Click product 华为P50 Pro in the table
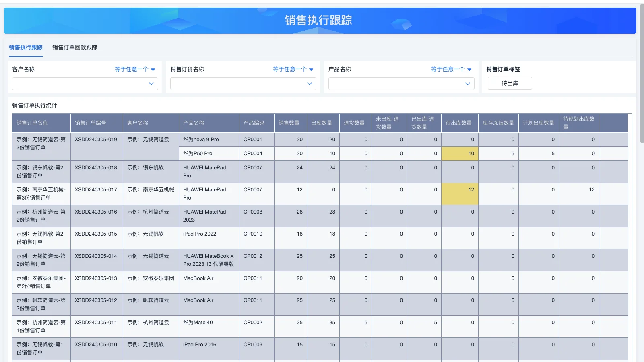644x362 pixels. pyautogui.click(x=198, y=153)
